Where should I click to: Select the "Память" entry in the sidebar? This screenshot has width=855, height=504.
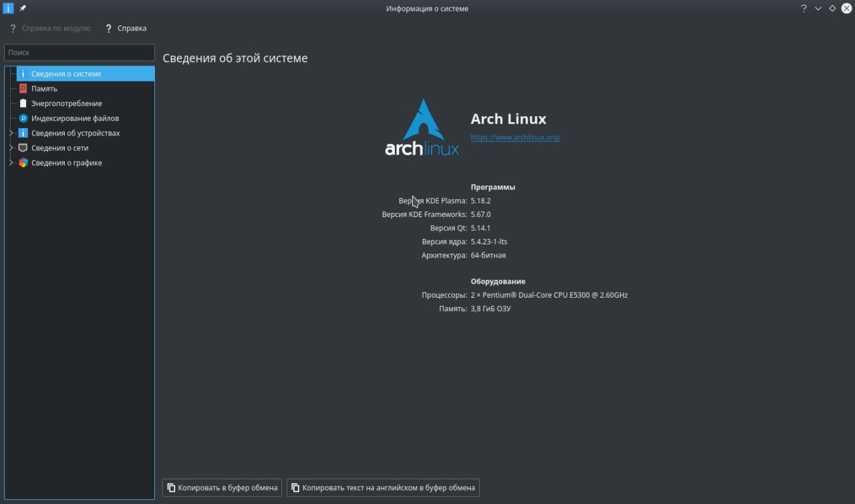pyautogui.click(x=85, y=88)
